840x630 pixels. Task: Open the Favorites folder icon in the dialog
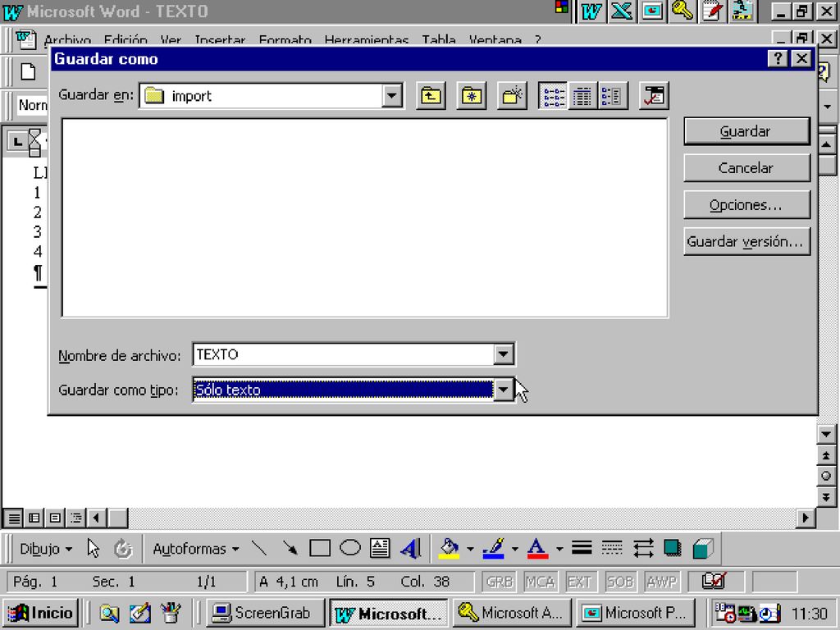[x=472, y=96]
